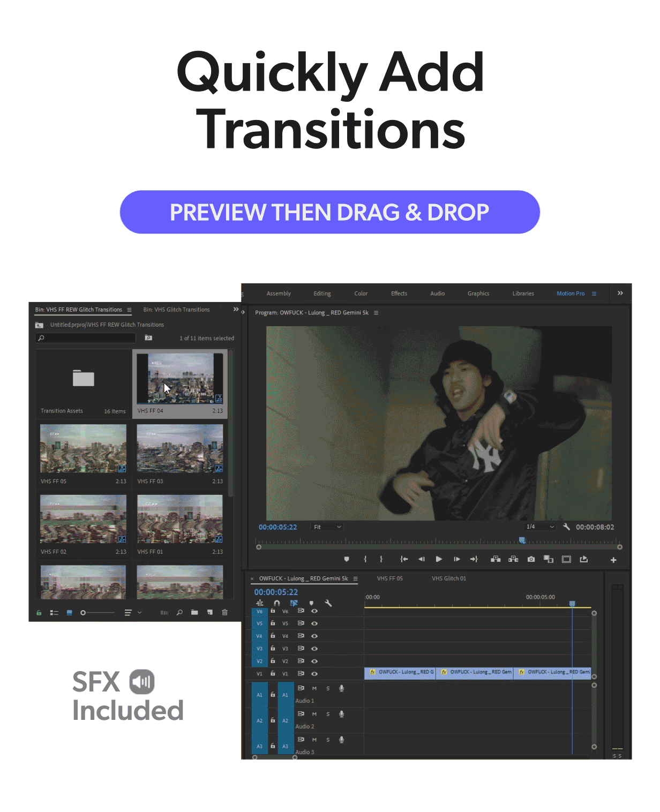Open the Fit zoom level dropdown

(327, 527)
